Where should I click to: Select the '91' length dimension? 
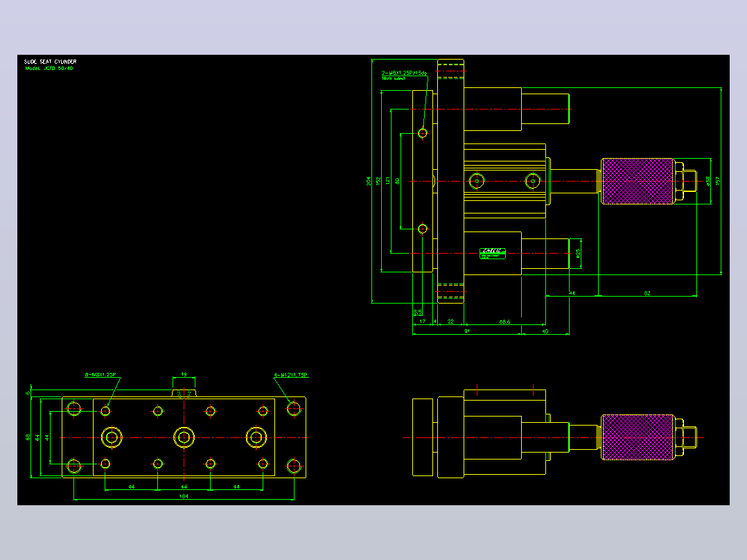click(x=467, y=331)
